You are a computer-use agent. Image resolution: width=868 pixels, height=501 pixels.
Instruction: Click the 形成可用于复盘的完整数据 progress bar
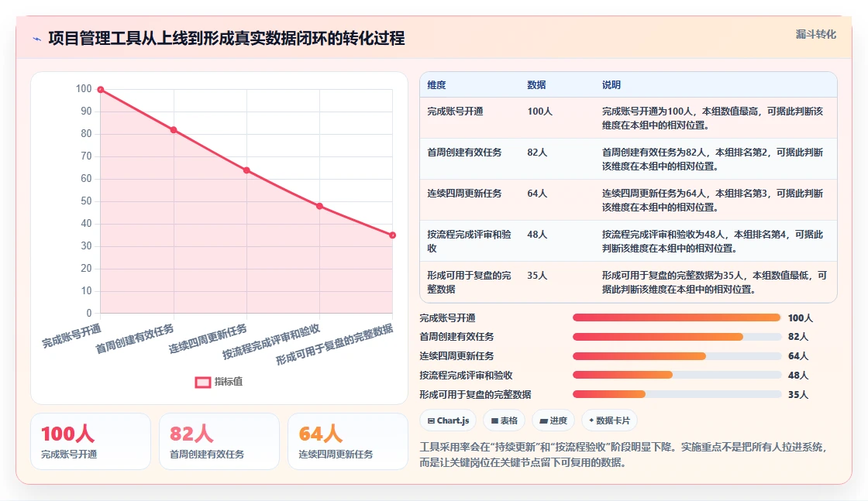(677, 394)
